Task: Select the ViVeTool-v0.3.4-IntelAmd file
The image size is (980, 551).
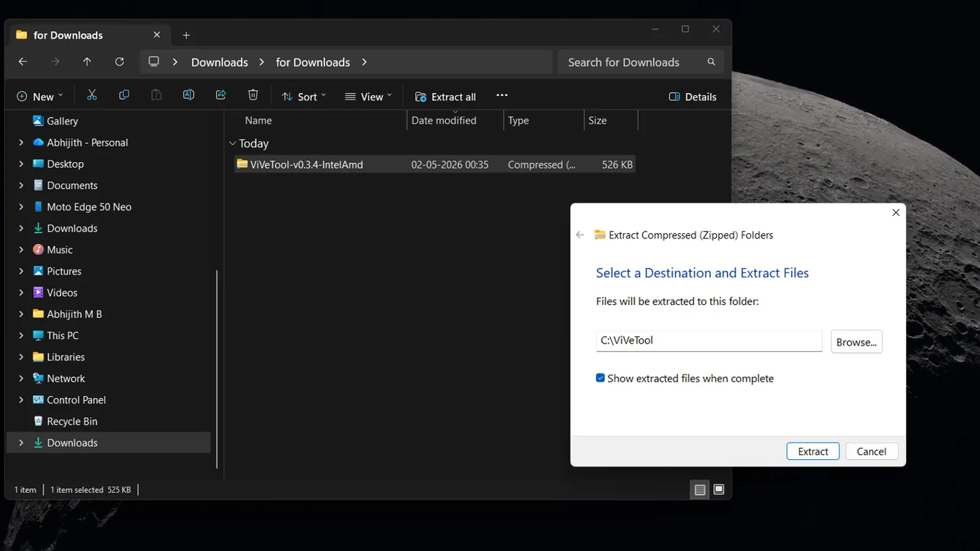Action: coord(435,164)
